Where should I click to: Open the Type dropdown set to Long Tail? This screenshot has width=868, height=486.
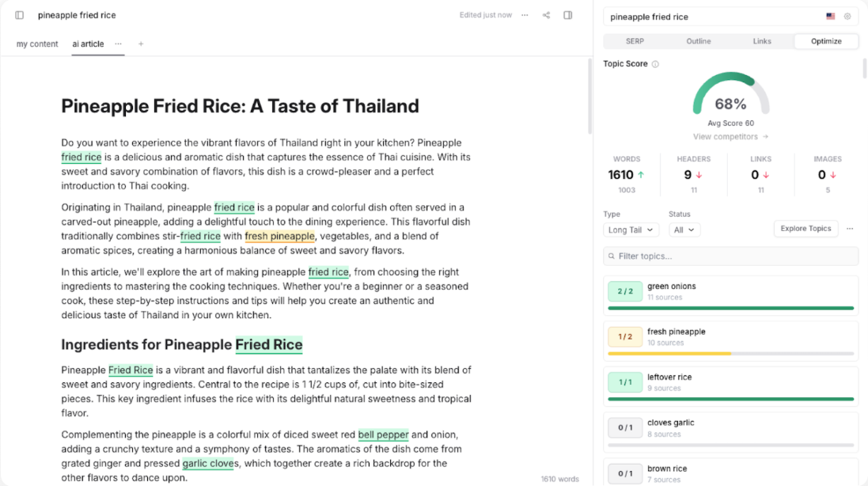click(x=631, y=229)
